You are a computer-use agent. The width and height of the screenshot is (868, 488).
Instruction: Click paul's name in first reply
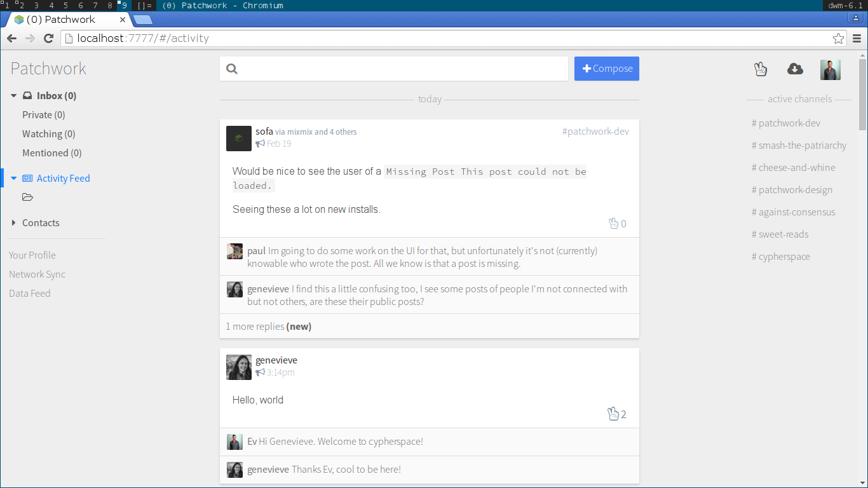pos(257,251)
